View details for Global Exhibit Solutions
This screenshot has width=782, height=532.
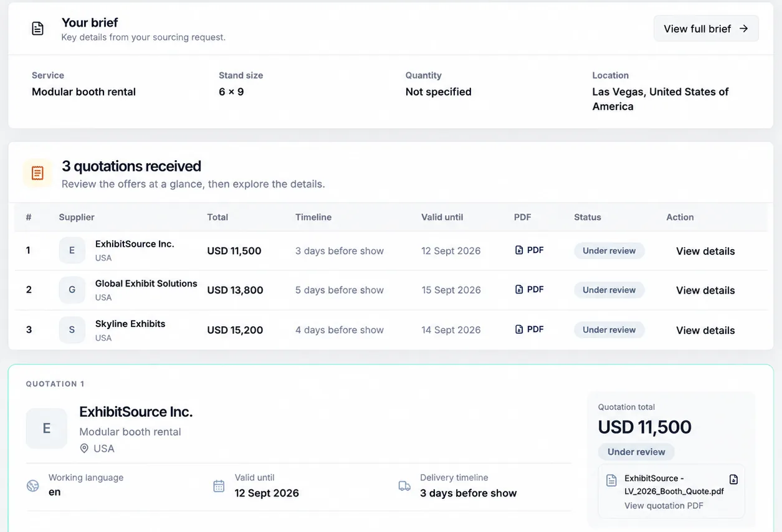[705, 290]
